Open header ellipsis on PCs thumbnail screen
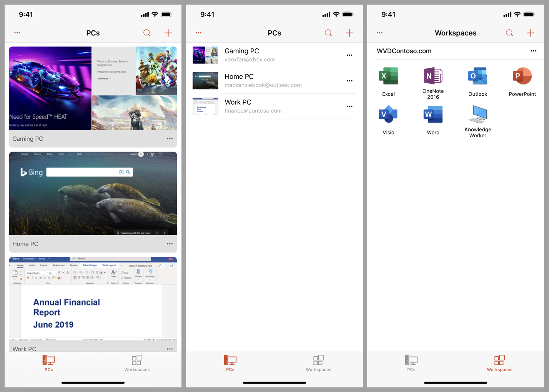The image size is (549, 392). (17, 33)
